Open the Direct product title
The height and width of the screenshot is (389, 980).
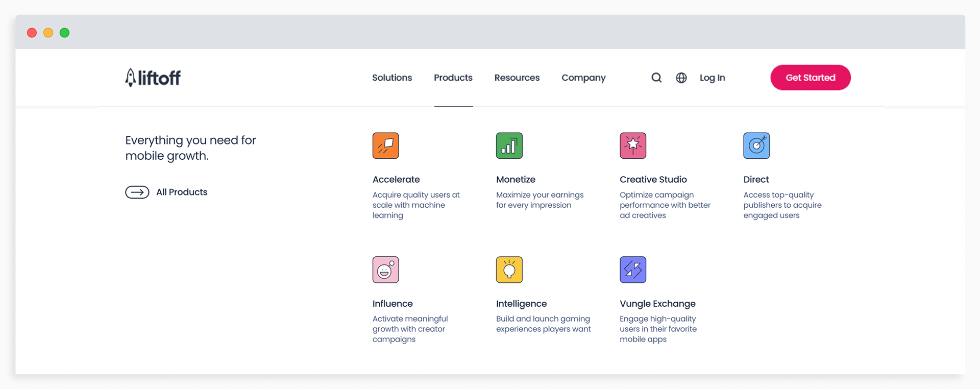[756, 179]
